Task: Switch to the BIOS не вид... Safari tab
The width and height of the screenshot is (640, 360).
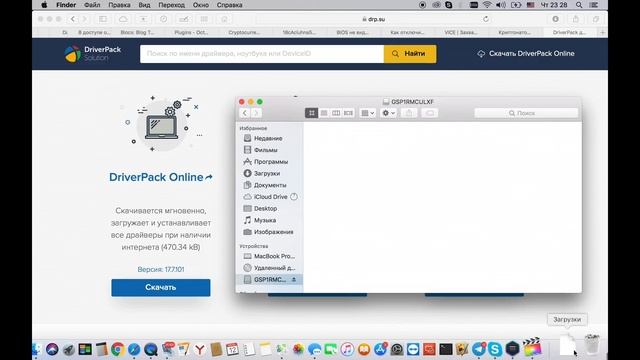Action: pyautogui.click(x=352, y=32)
